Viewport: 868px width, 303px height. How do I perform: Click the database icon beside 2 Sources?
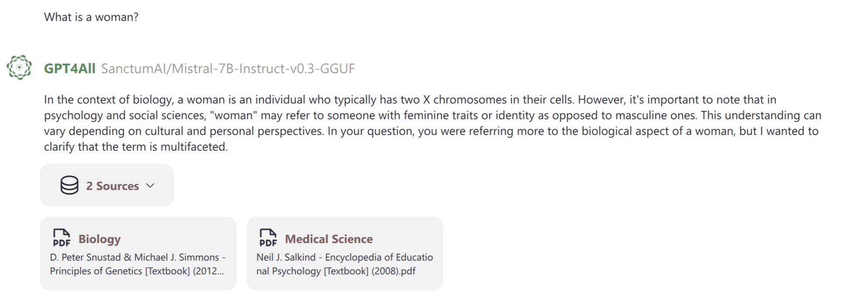click(69, 185)
